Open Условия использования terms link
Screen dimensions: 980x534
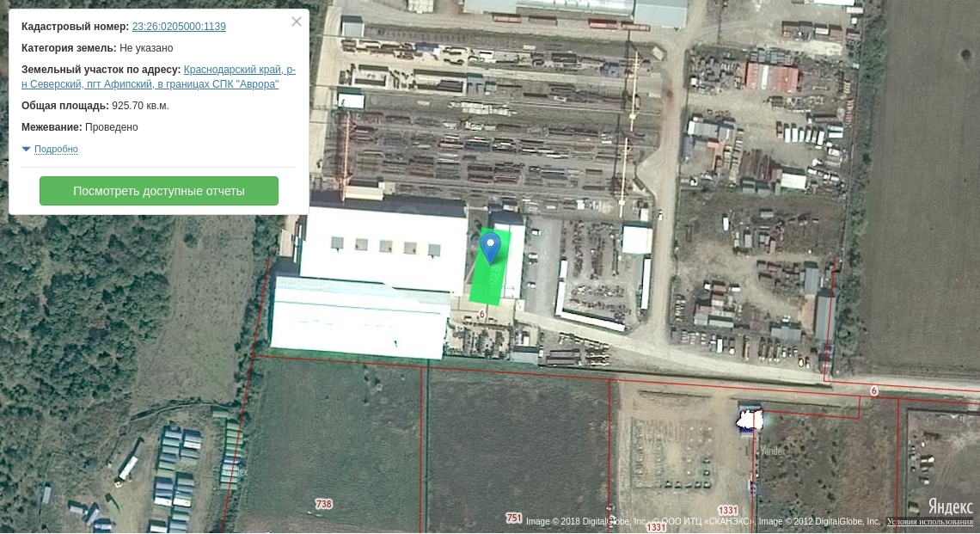point(929,522)
